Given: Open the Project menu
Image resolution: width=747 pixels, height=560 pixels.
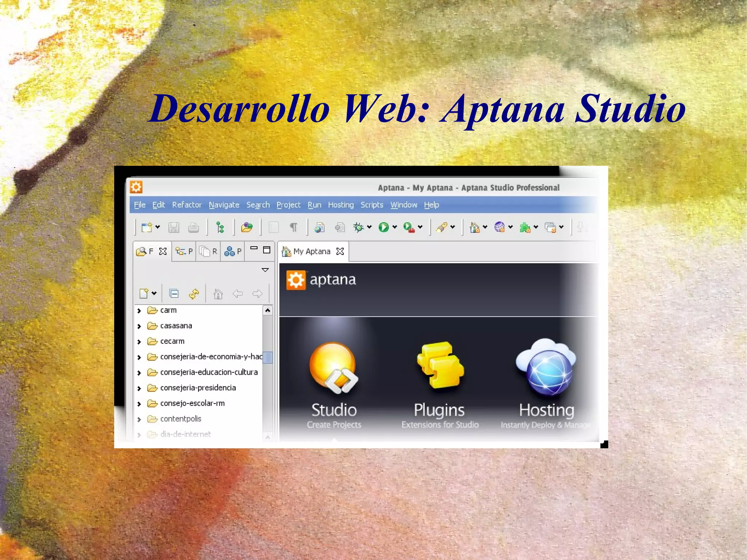Looking at the screenshot, I should pos(289,205).
